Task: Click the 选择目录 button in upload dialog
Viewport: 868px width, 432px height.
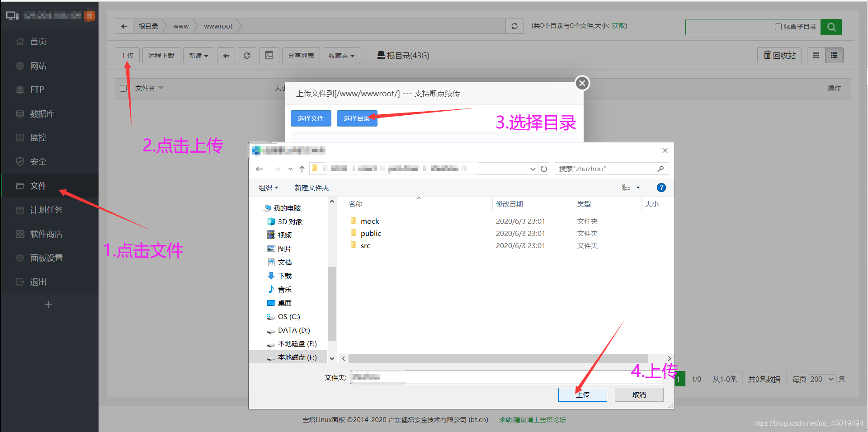Action: (x=357, y=118)
